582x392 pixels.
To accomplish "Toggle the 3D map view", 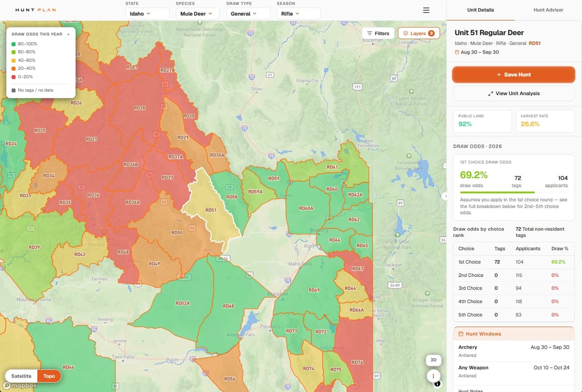I will tap(433, 360).
